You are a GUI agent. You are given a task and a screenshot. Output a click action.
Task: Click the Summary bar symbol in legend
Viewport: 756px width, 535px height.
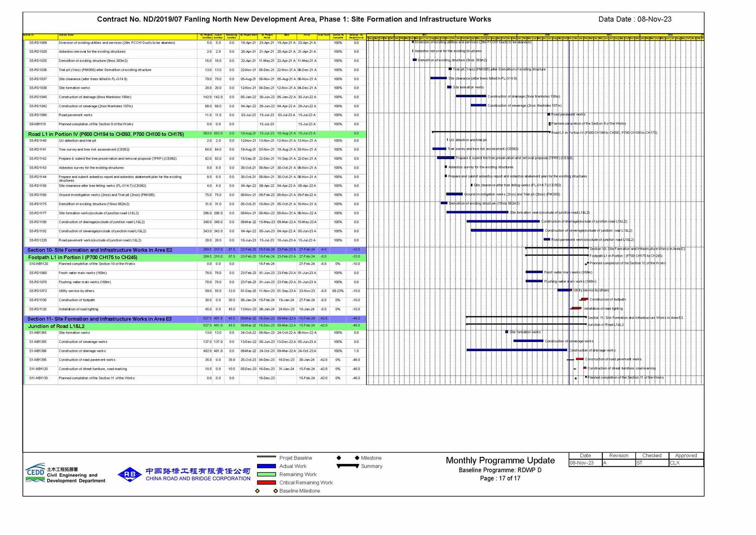tap(347, 466)
